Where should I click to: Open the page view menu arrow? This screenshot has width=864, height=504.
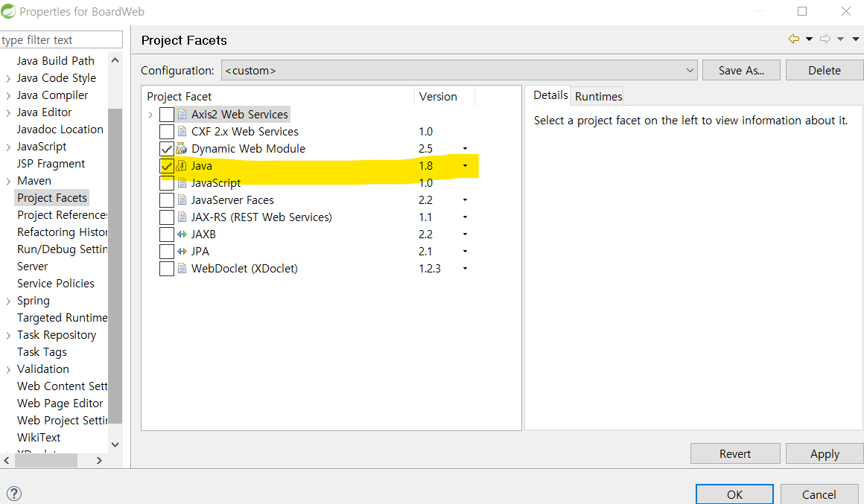[856, 39]
